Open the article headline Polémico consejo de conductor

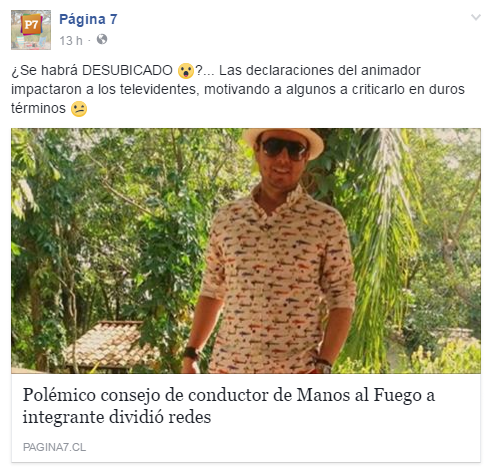pyautogui.click(x=229, y=406)
